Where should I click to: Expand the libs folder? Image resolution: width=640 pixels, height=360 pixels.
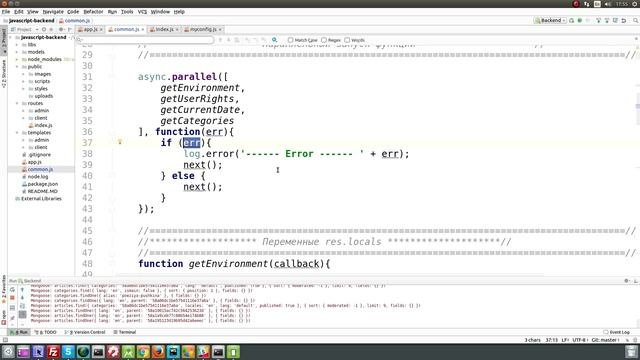point(18,44)
